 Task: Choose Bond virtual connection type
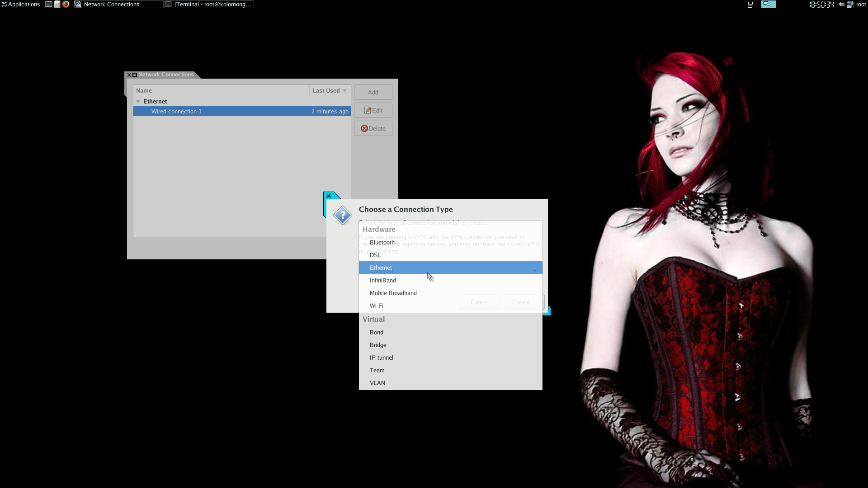coord(450,332)
